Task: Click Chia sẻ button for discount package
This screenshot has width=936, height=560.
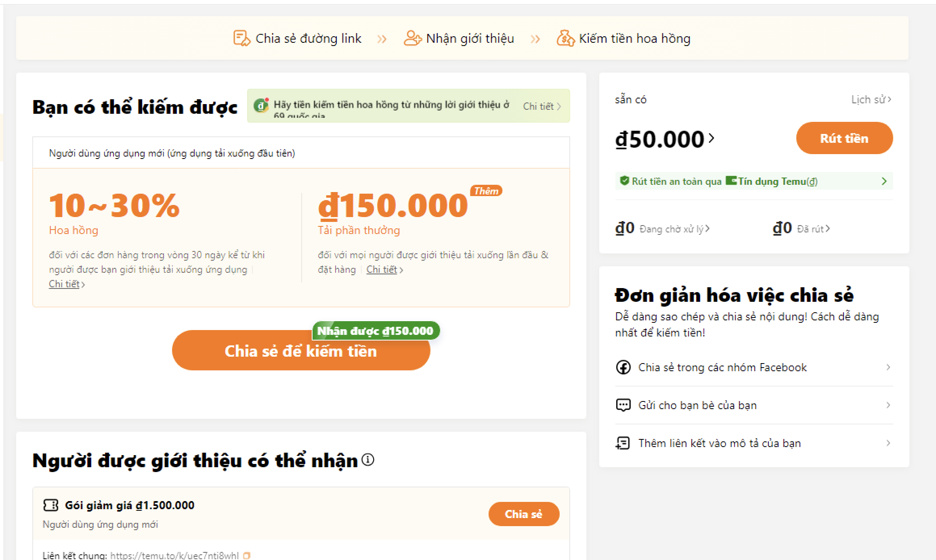Action: 524,514
